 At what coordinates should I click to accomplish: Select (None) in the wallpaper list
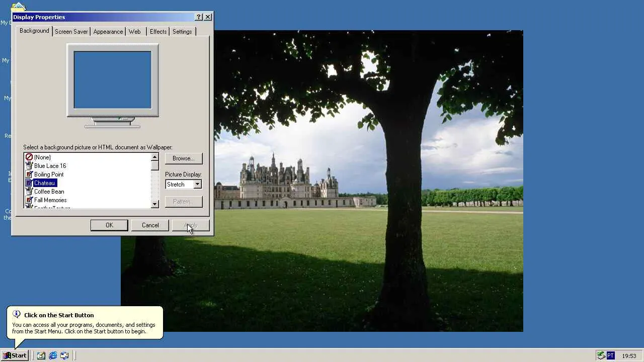click(x=42, y=157)
